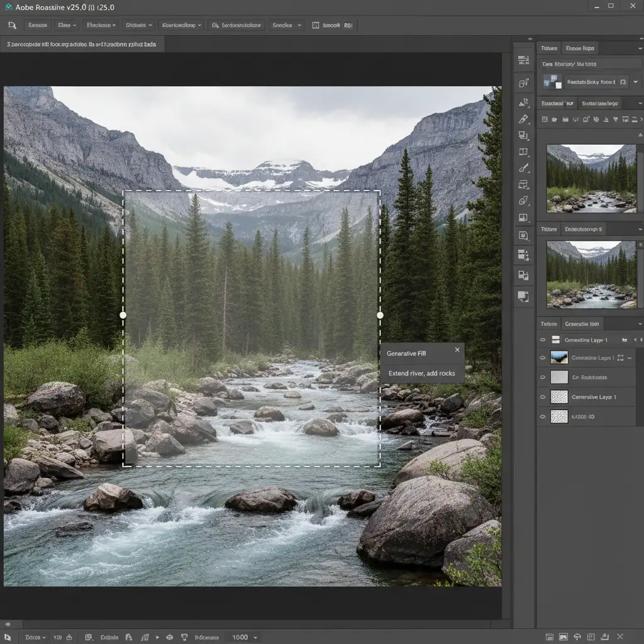
Task: Click the upper river preview thumbnail
Action: point(591,178)
